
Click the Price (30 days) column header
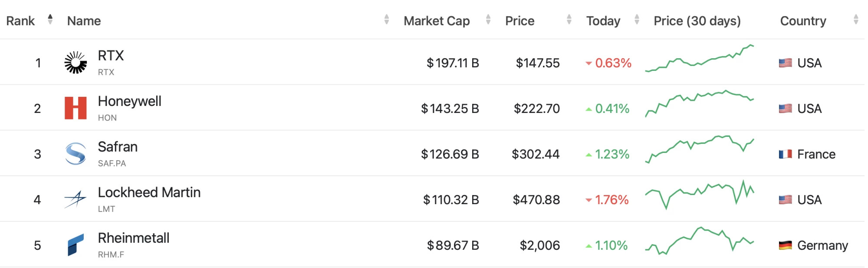click(697, 21)
